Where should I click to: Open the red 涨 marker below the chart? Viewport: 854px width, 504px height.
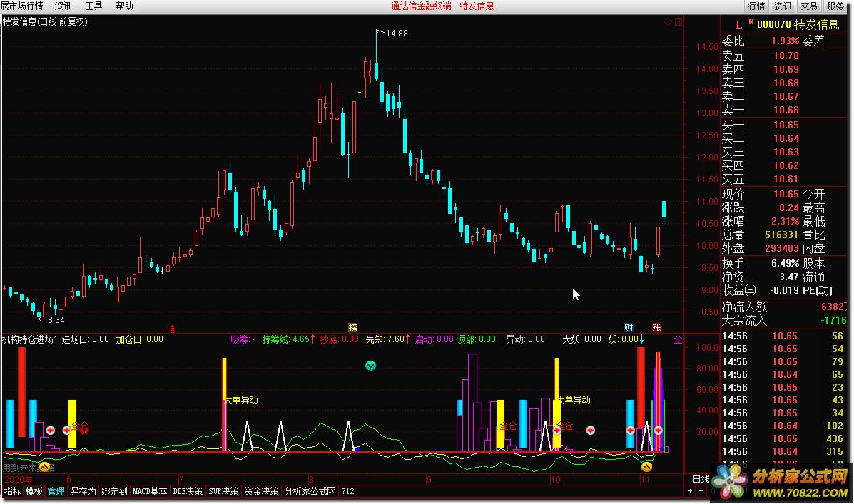[656, 328]
